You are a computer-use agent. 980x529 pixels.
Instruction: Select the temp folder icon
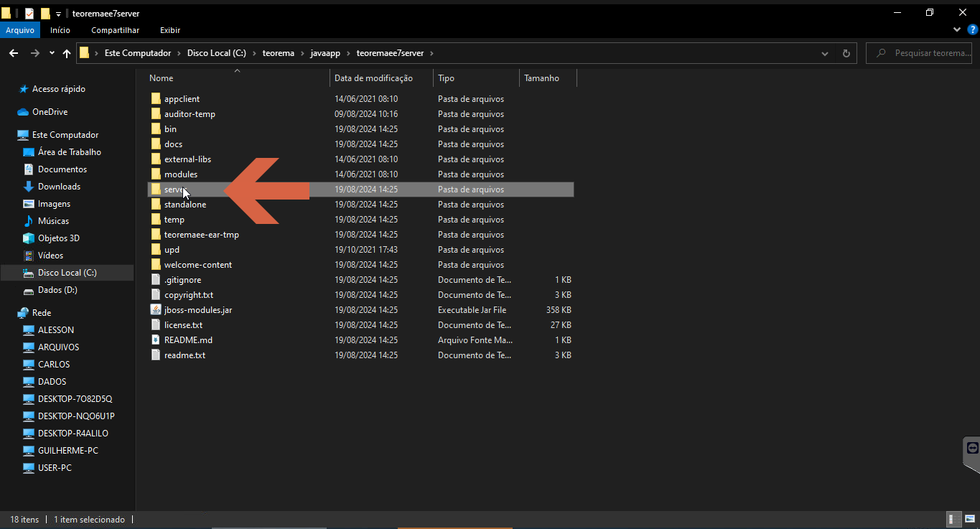(x=156, y=220)
